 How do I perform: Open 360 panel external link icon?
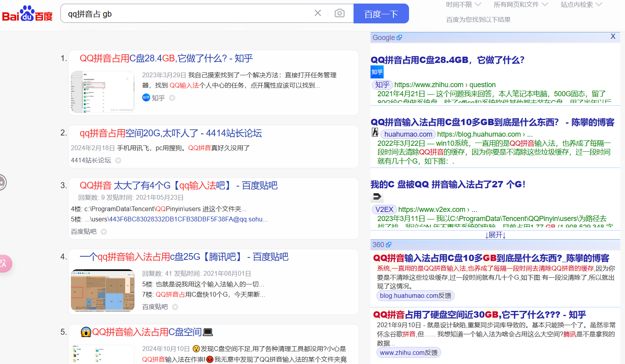tap(388, 245)
